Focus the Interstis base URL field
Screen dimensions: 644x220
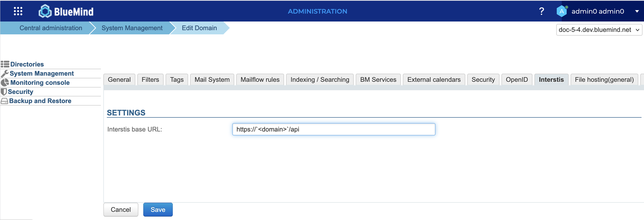point(333,129)
